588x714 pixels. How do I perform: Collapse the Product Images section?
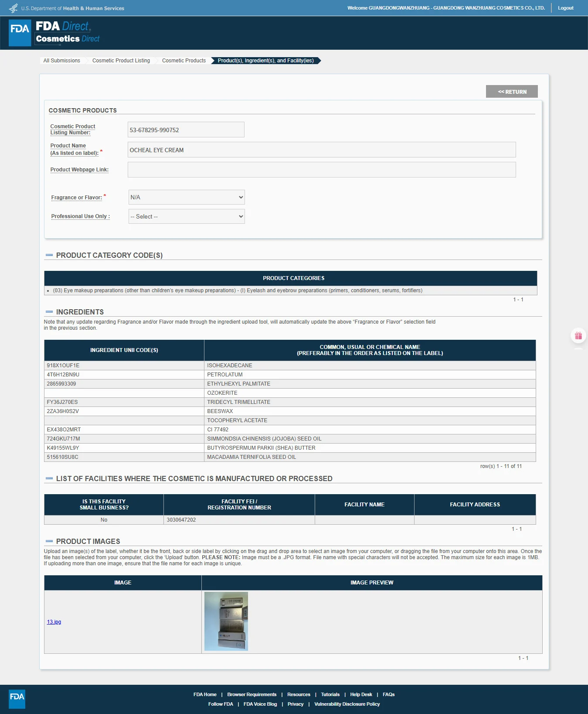click(49, 541)
